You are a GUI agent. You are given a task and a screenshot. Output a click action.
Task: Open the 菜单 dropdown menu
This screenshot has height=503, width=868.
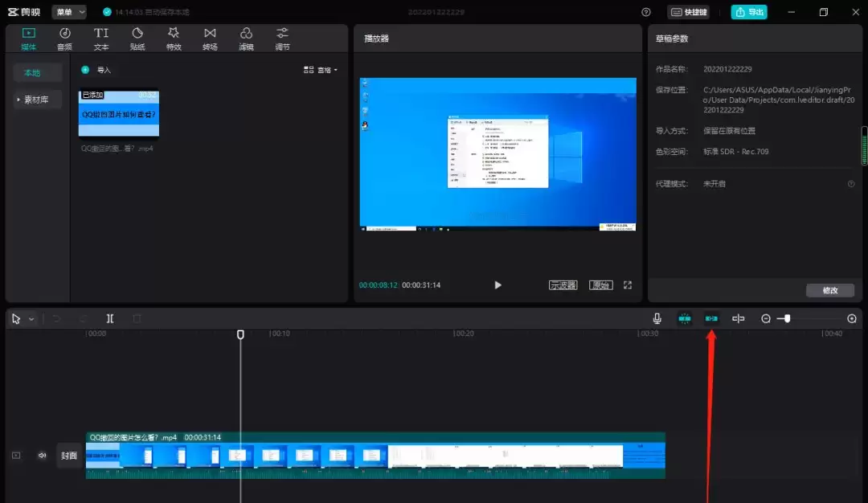tap(69, 12)
